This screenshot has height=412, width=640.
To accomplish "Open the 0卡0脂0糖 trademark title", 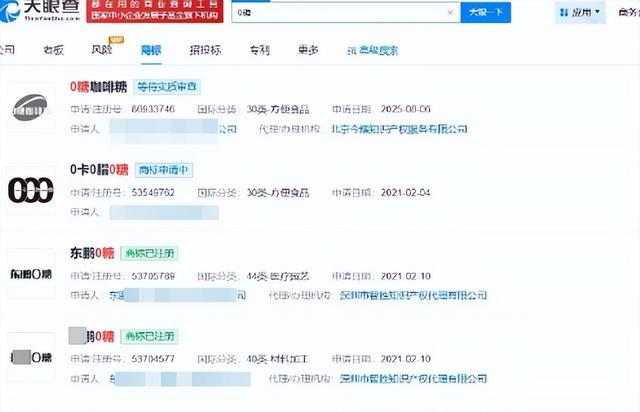I will [99, 169].
